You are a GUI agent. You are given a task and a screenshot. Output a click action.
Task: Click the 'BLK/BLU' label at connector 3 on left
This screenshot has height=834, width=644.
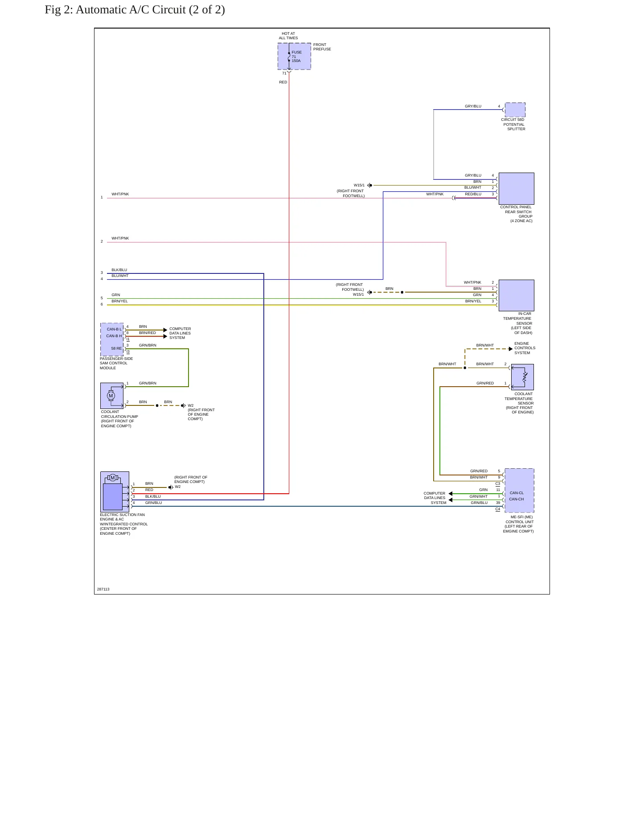point(119,270)
